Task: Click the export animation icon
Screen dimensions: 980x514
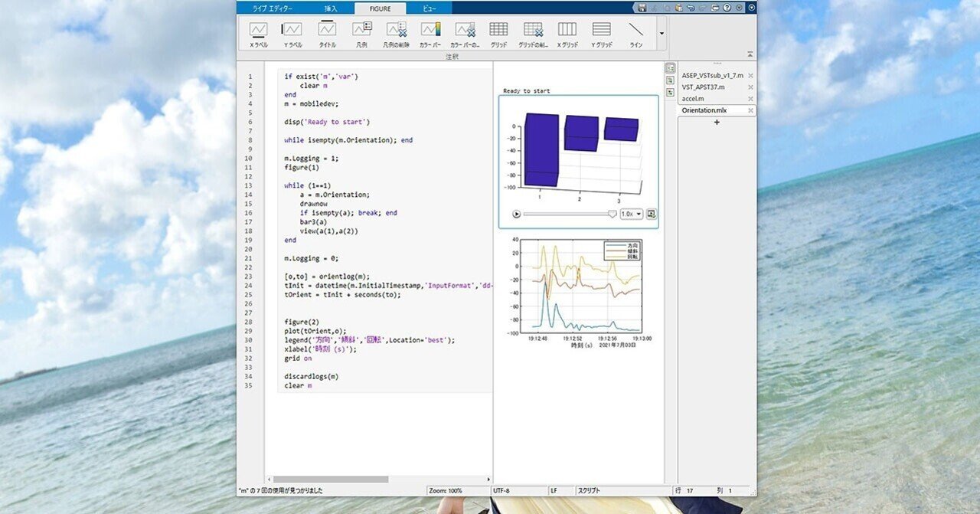Action: pos(652,214)
